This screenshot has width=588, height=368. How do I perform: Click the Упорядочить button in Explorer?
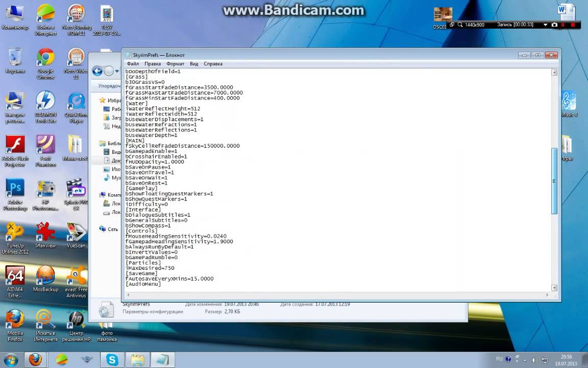[x=109, y=86]
